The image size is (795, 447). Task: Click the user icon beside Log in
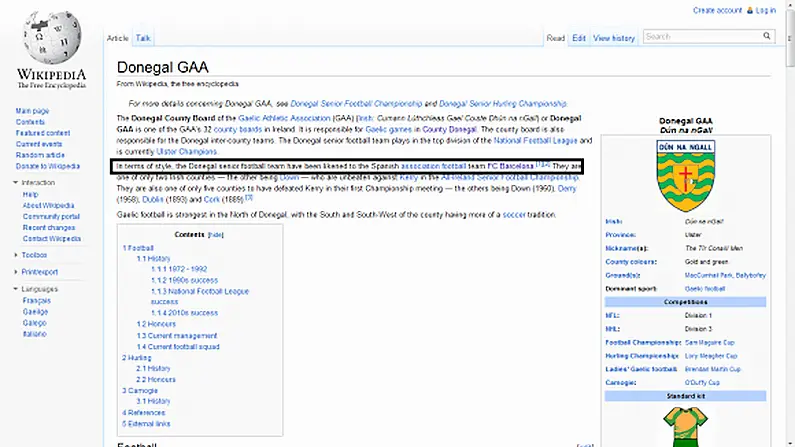point(750,10)
